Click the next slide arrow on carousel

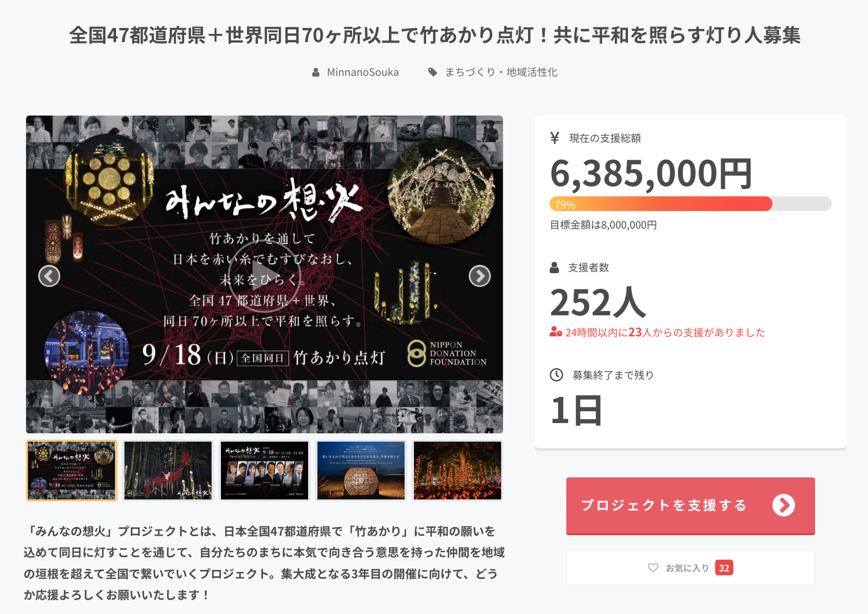pyautogui.click(x=480, y=276)
